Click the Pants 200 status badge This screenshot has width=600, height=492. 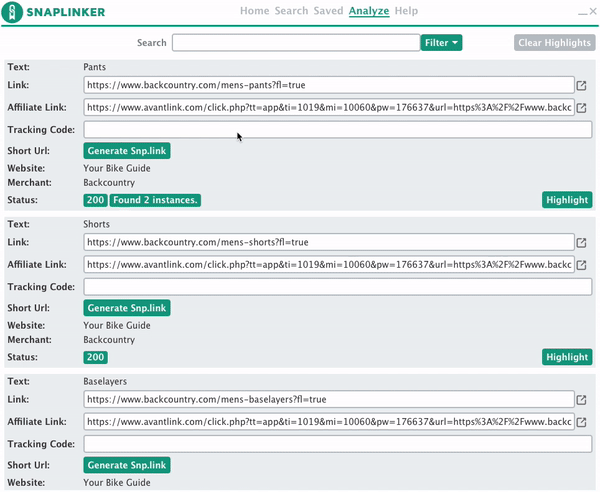[95, 200]
